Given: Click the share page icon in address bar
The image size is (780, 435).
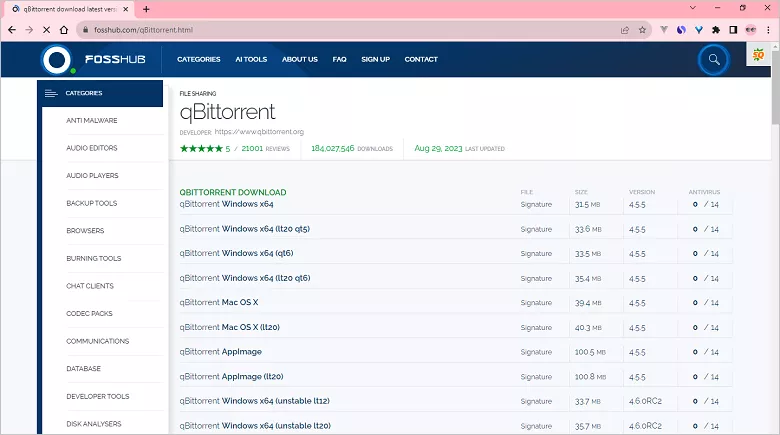Looking at the screenshot, I should (625, 30).
